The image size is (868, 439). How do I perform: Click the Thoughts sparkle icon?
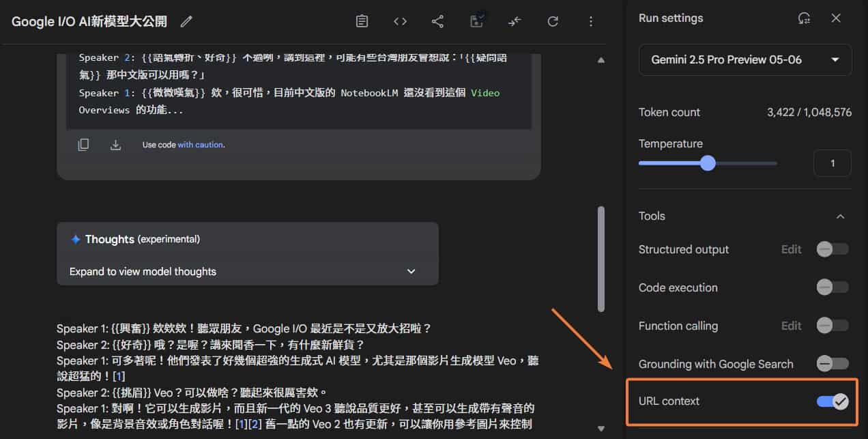click(76, 240)
